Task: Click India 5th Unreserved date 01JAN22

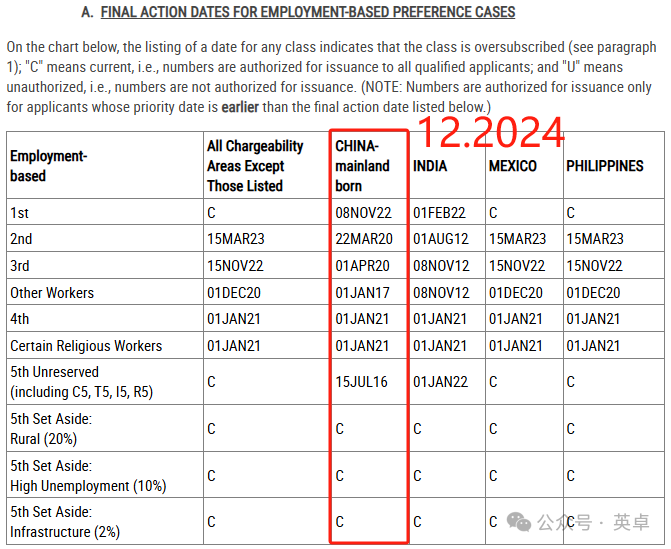Action: pyautogui.click(x=440, y=382)
